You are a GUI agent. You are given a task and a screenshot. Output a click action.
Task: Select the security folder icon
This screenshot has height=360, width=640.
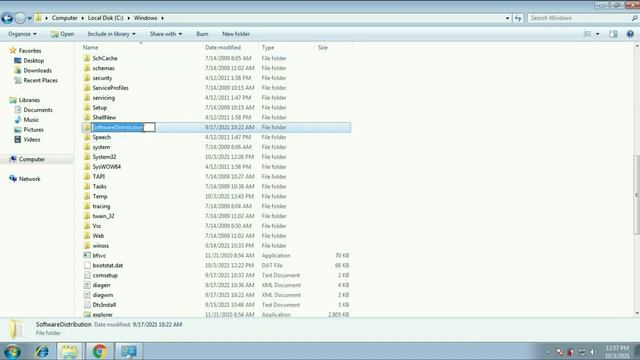pyautogui.click(x=87, y=78)
